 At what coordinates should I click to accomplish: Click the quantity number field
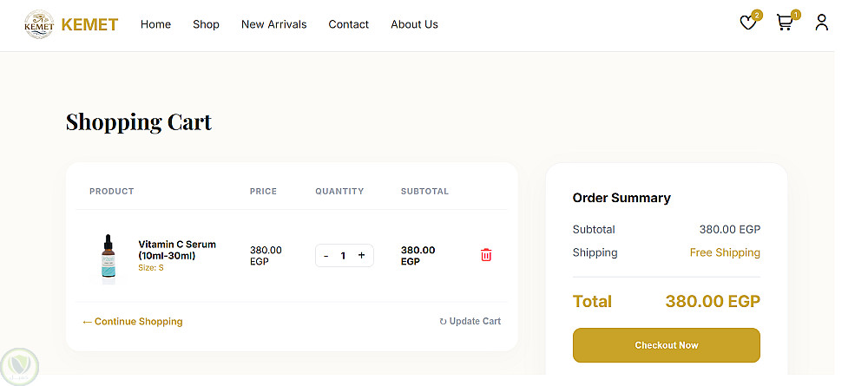(x=344, y=256)
